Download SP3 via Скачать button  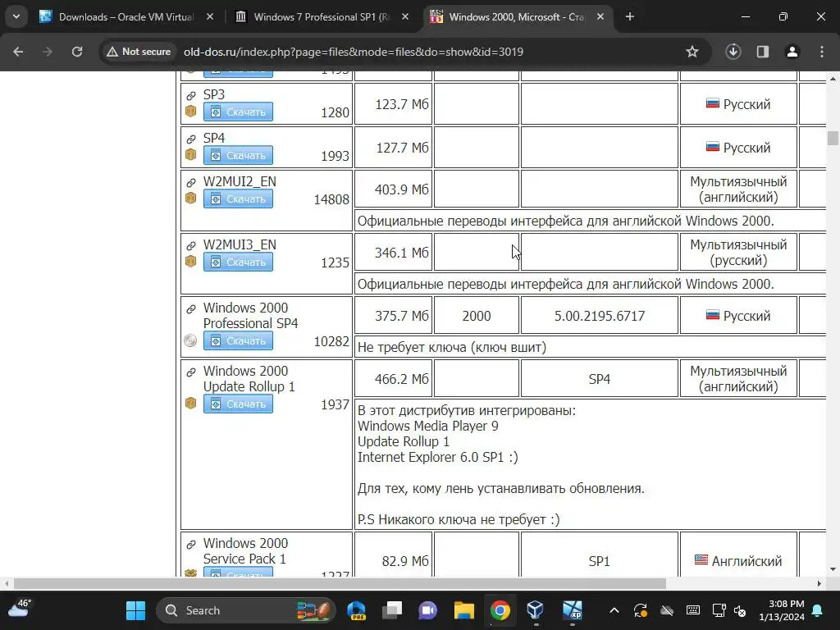(x=238, y=112)
